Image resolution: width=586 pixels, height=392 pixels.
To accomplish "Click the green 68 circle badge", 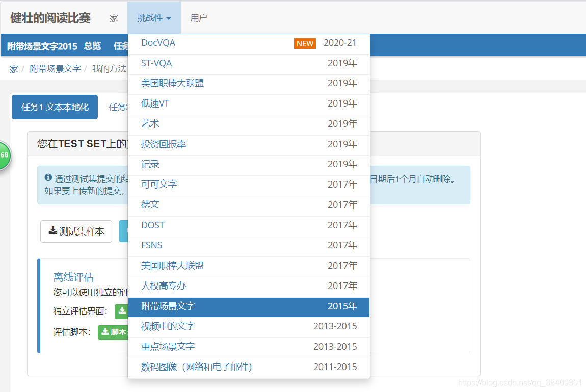I will point(5,155).
